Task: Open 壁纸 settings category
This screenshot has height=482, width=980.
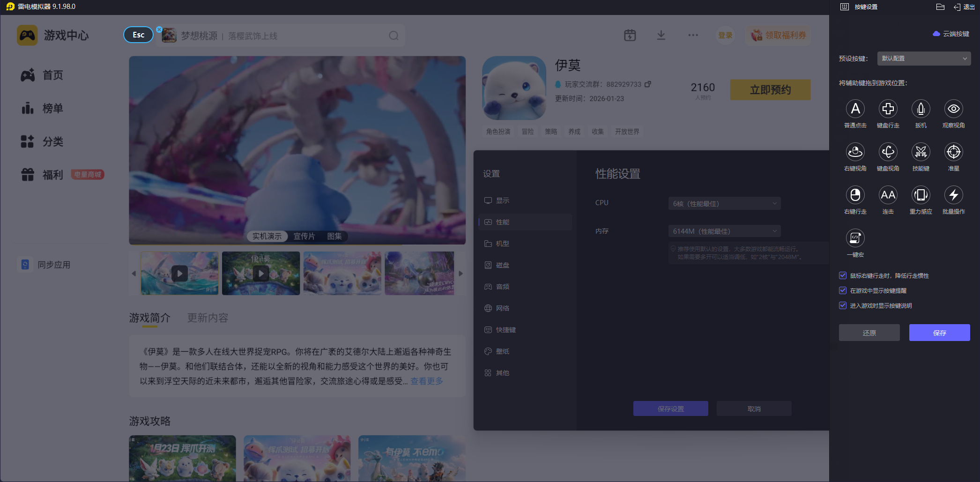Action: (525, 351)
